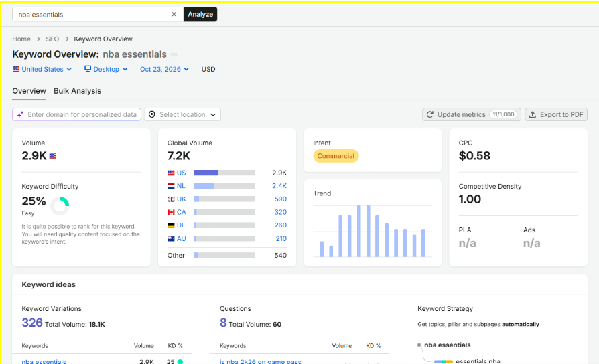Click the nba essentials node in Keyword Strategy
The width and height of the screenshot is (599, 364).
(x=448, y=345)
